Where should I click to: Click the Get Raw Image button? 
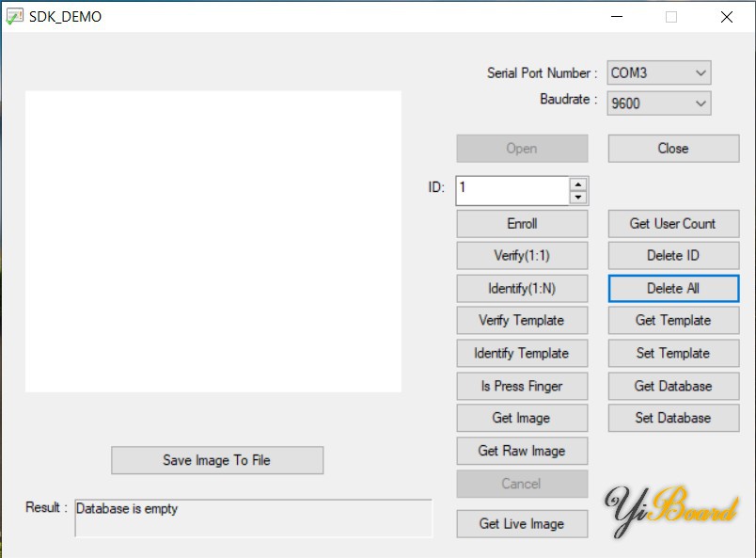(x=522, y=451)
